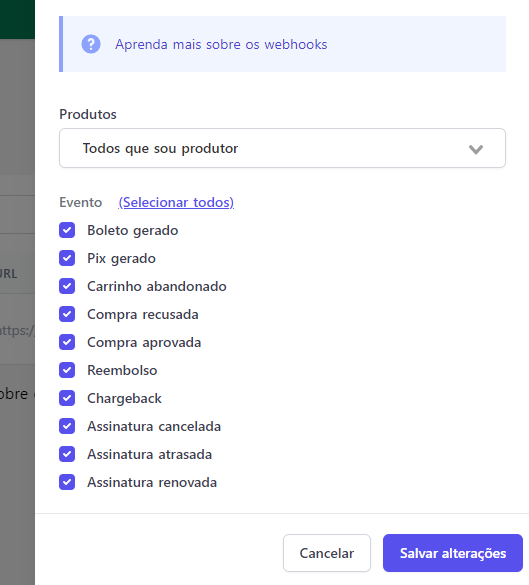Uncheck 'Assinatura atrasada' checkbox
529x585 pixels.
[67, 454]
